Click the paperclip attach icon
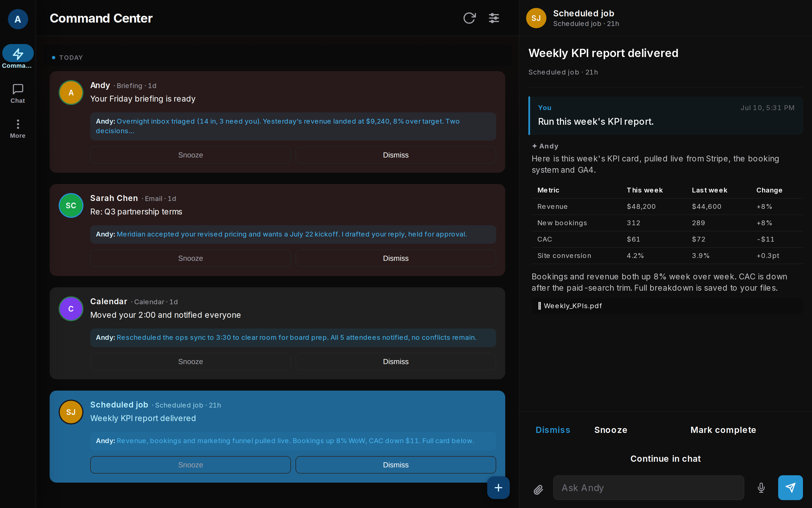Screen dimensions: 812x508 click(x=538, y=490)
